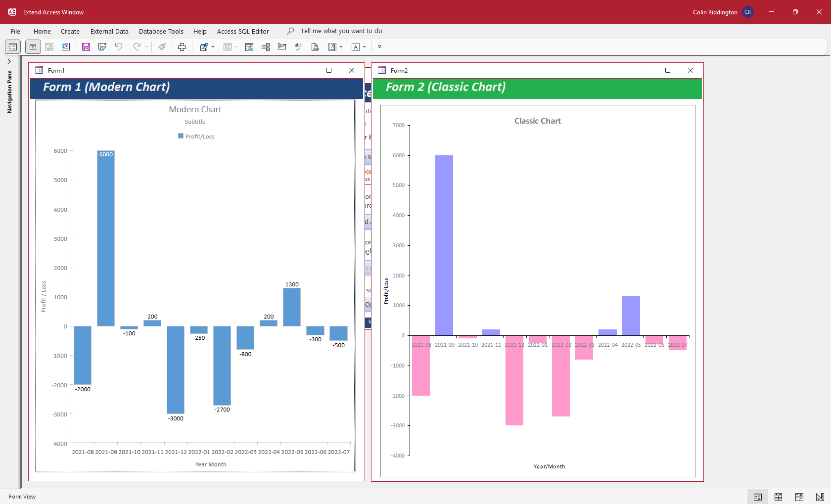Open the External Data tab
The image size is (831, 504).
pyautogui.click(x=109, y=31)
